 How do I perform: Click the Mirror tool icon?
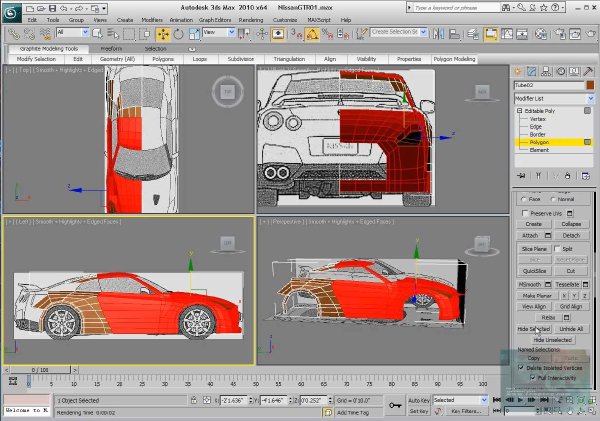click(x=439, y=34)
